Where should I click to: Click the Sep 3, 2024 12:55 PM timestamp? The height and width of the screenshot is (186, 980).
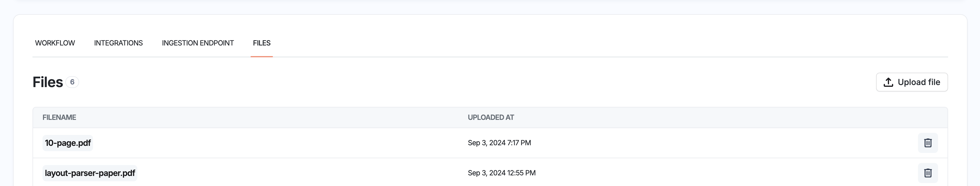click(x=502, y=173)
